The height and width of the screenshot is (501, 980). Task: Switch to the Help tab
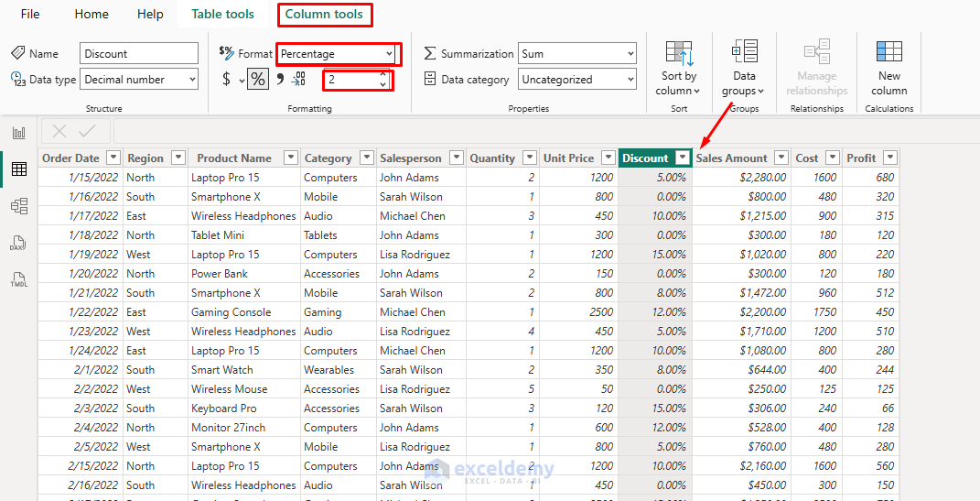tap(150, 14)
